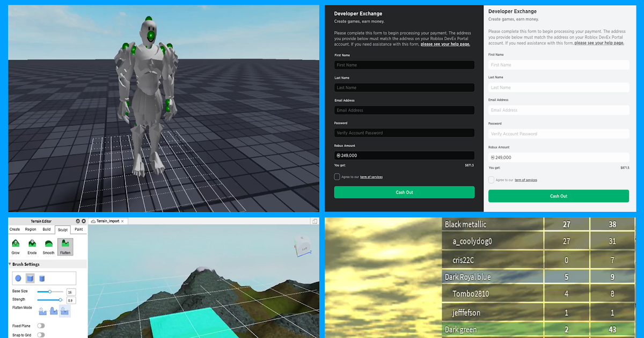
Task: Click Email Address field in light form
Action: click(559, 110)
